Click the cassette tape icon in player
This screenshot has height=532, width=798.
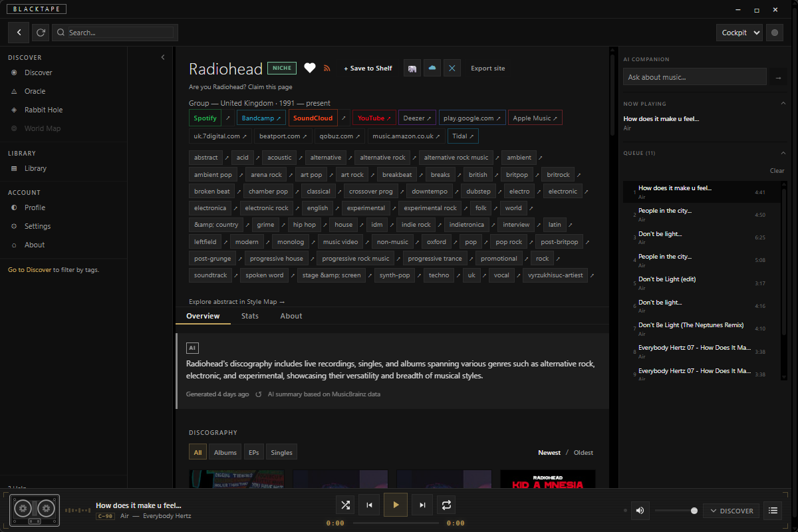tap(35, 510)
